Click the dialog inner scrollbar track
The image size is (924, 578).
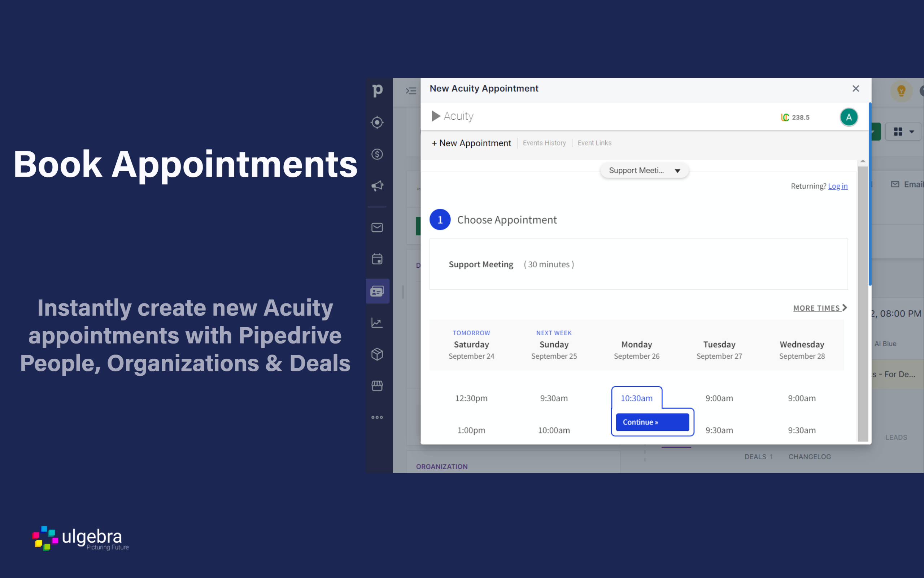(x=863, y=303)
